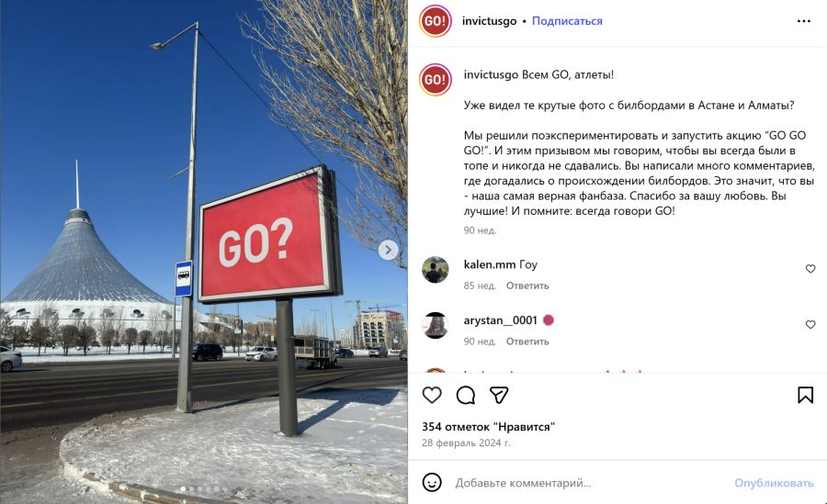
Task: Save post with bookmark icon
Action: (x=805, y=395)
